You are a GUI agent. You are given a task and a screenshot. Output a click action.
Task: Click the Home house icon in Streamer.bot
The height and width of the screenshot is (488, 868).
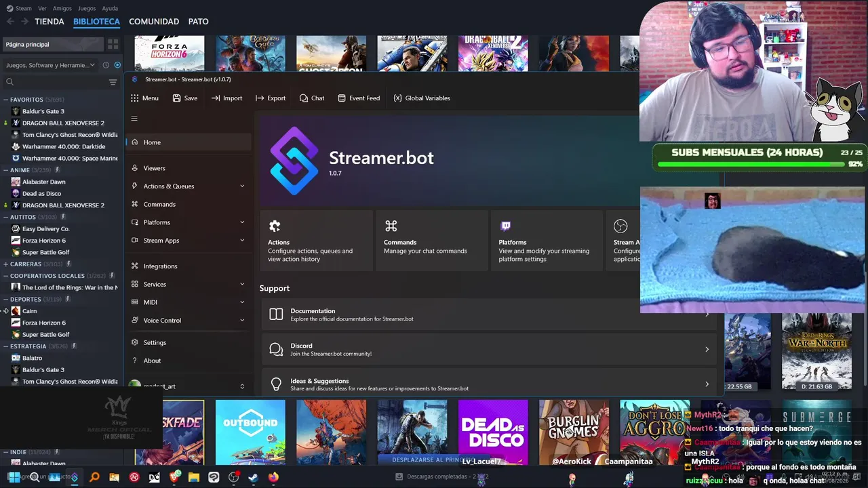pos(135,142)
